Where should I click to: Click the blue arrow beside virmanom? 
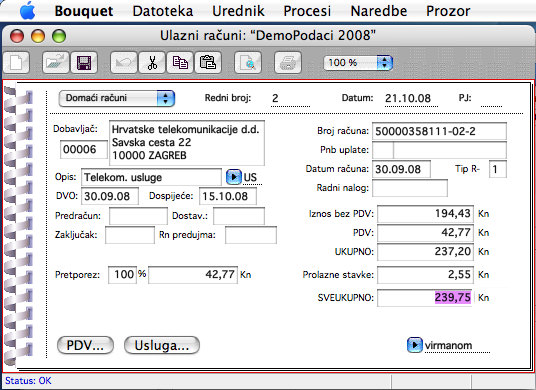click(x=415, y=345)
